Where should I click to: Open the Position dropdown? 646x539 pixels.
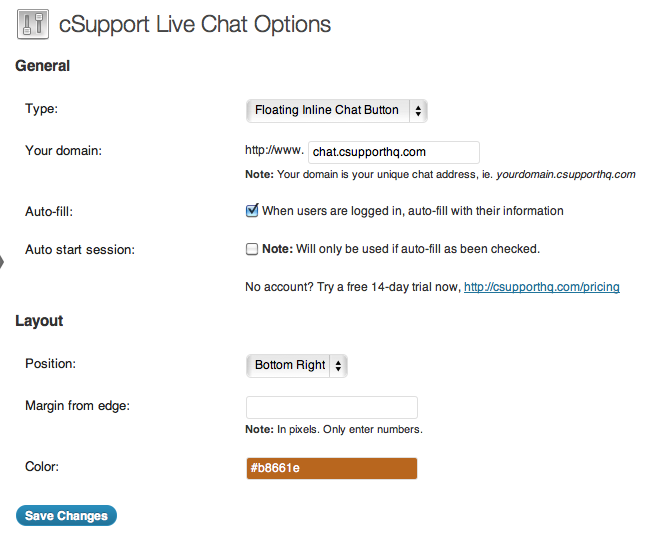(x=297, y=366)
